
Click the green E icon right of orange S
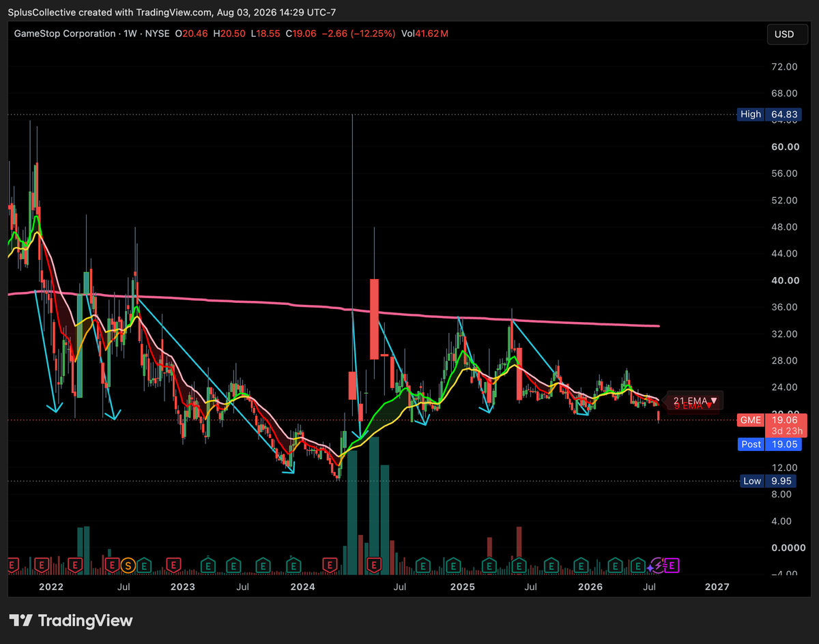pos(143,565)
